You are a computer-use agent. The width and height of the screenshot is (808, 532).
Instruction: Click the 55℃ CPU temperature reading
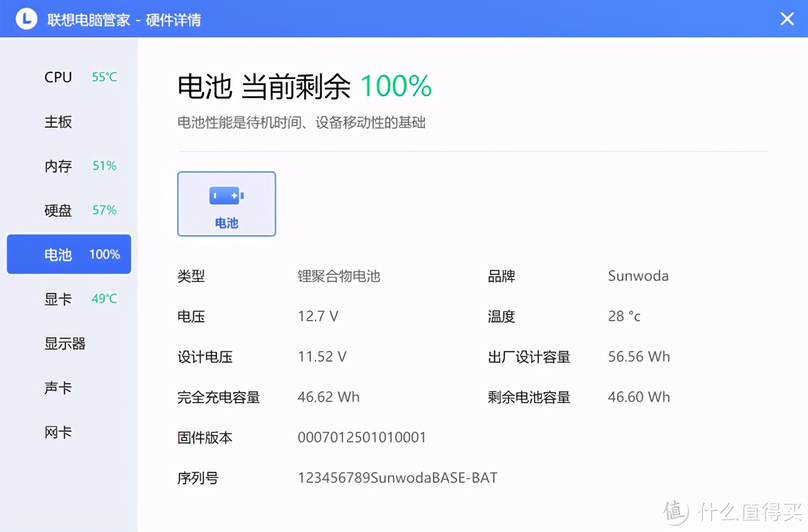pos(103,77)
